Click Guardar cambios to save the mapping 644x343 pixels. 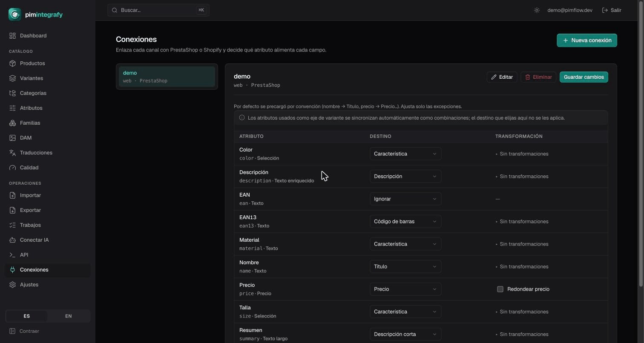click(584, 77)
